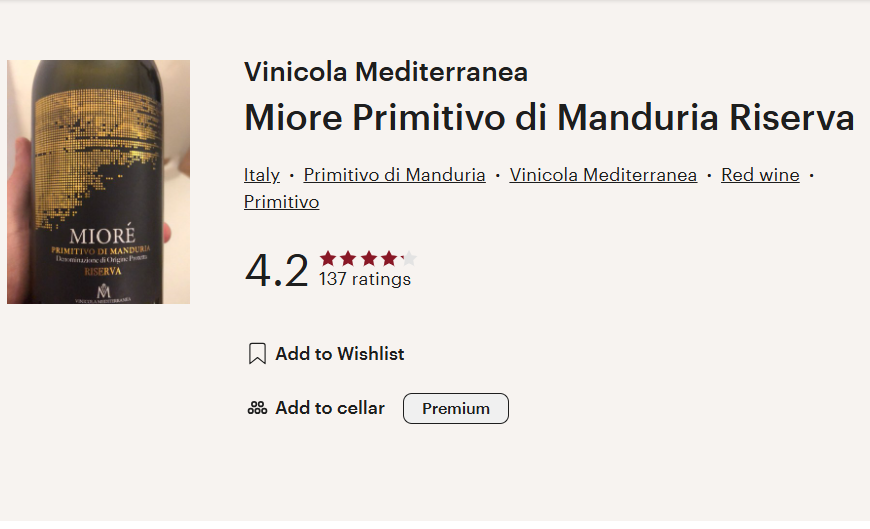Open the Primitivo grape link
The height and width of the screenshot is (529, 870).
281,202
